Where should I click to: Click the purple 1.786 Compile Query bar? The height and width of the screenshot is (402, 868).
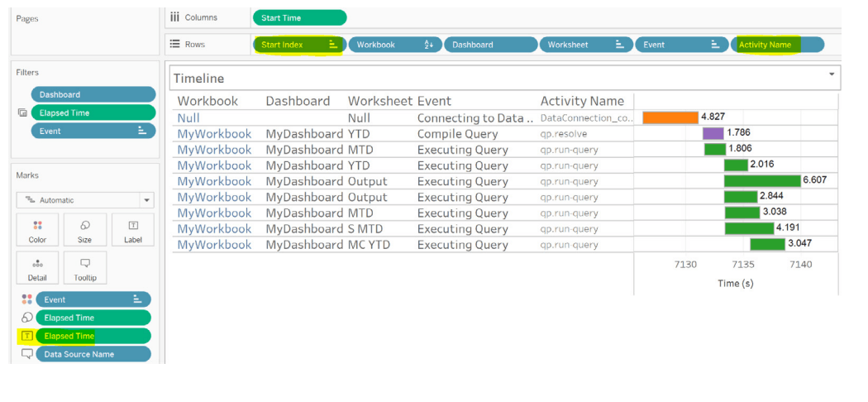coord(713,133)
